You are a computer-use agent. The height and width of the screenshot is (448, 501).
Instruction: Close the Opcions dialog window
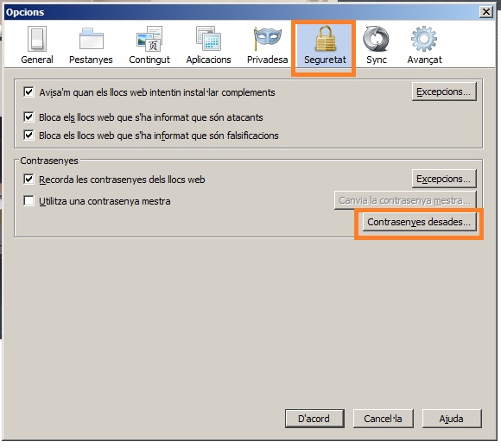pos(486,12)
